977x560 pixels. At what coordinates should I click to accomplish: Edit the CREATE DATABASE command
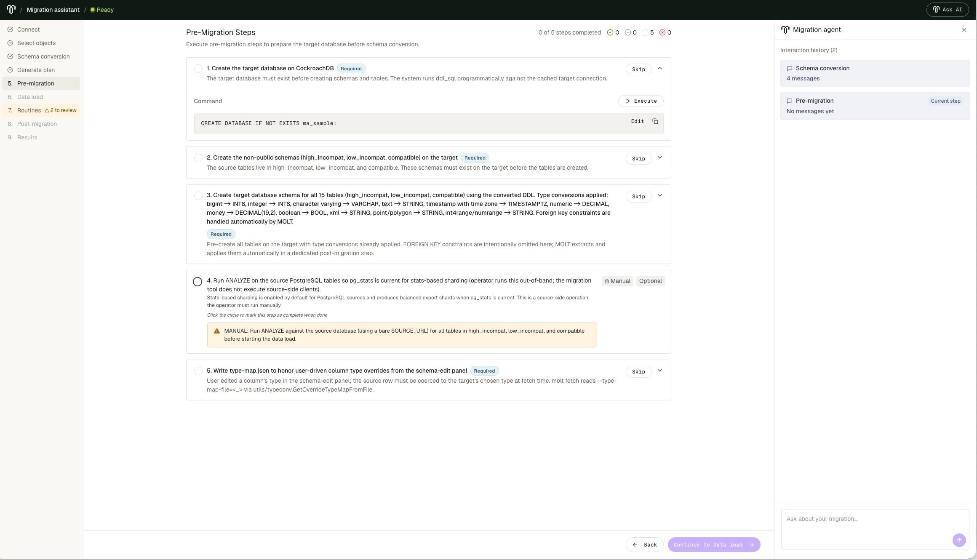click(x=637, y=121)
